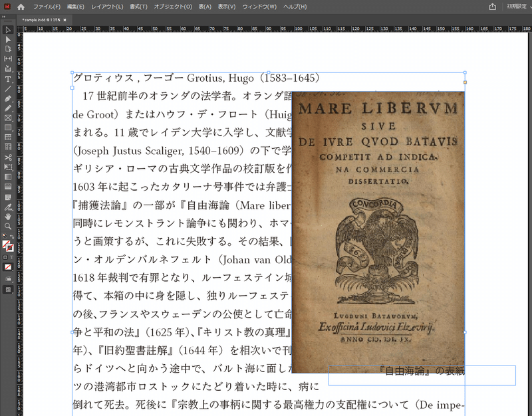Select the Direct Selection tool
Viewport: 532px width, 416px height.
tap(8, 40)
